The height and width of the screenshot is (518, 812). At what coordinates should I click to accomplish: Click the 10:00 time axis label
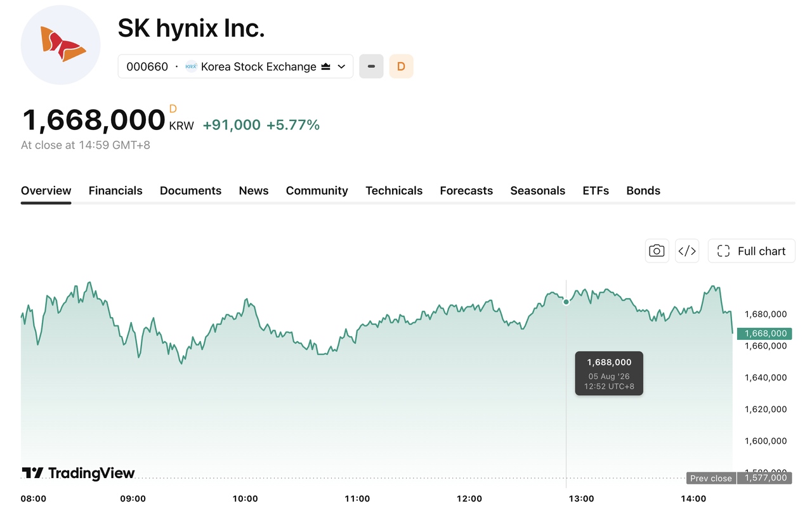pos(246,498)
